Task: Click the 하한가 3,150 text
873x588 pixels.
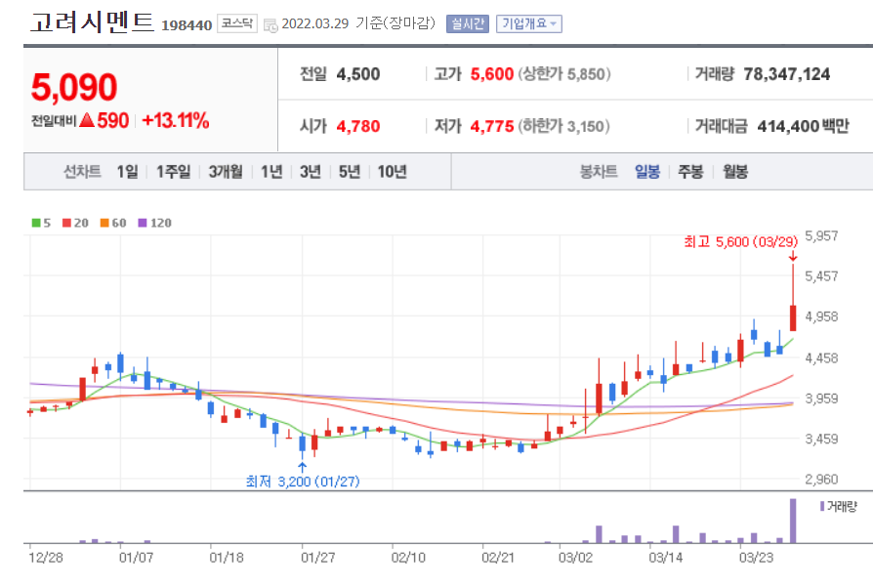Action: [564, 126]
